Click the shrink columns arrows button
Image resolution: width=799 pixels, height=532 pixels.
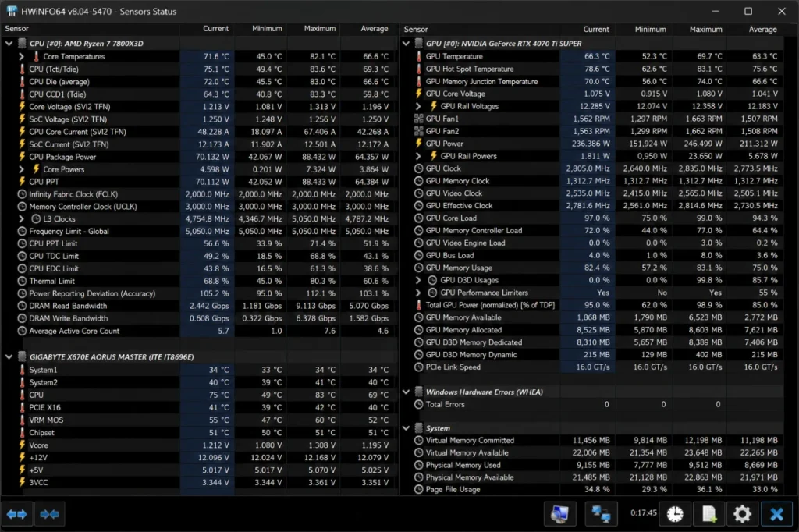[49, 514]
